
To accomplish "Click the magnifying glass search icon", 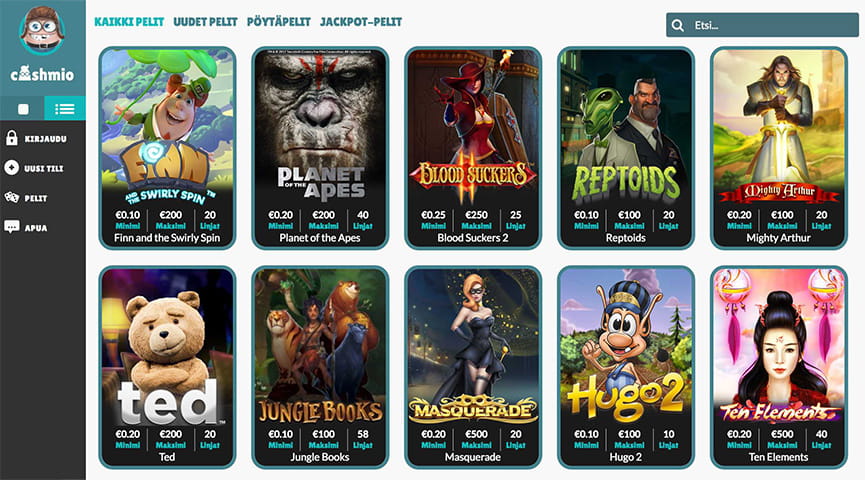I will pos(678,25).
